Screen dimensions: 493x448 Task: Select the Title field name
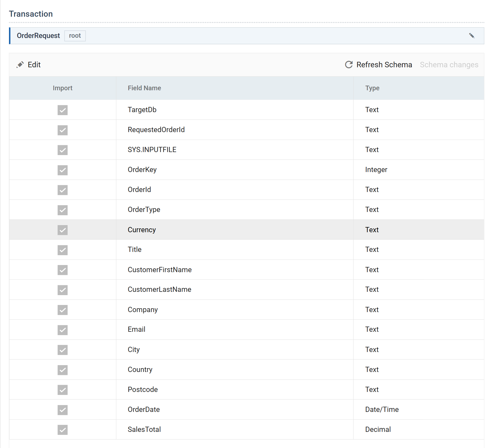[135, 249]
